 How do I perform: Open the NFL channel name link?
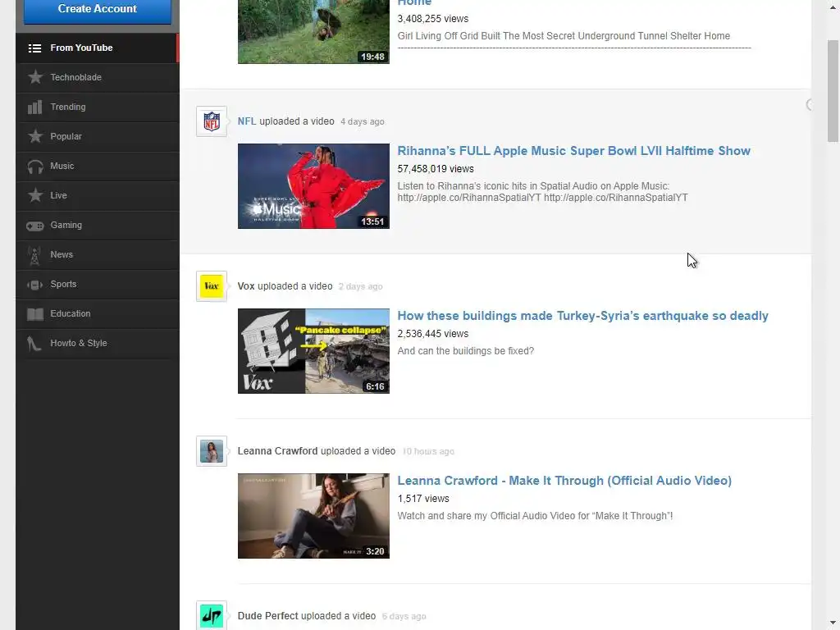246,121
